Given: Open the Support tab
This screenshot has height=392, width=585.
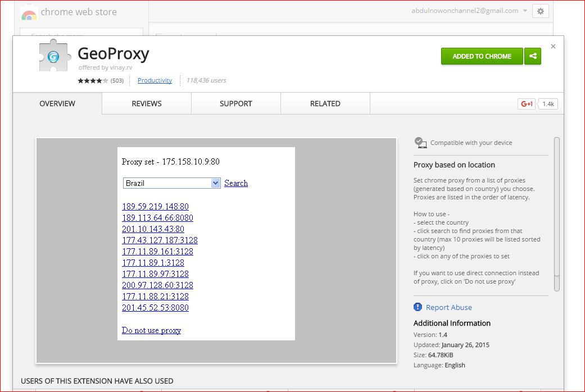Looking at the screenshot, I should (236, 104).
